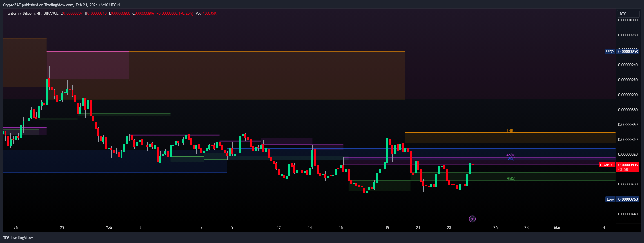Click the 0.00000740 price axis label

tap(627, 214)
